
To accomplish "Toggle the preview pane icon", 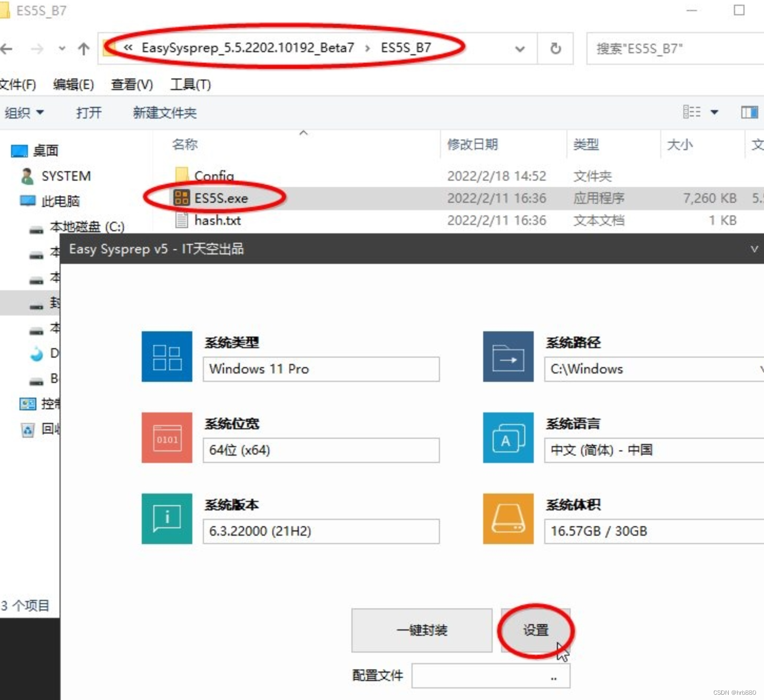I will coord(749,112).
